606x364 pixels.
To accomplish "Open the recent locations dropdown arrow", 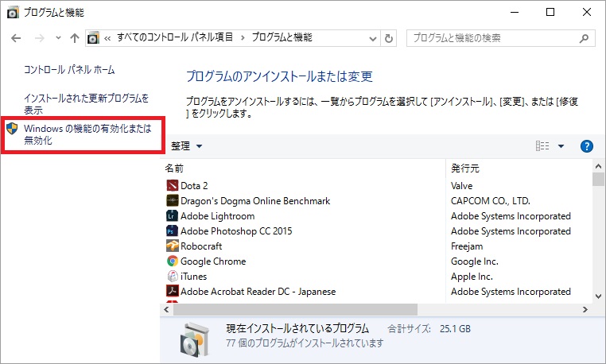I will [58, 38].
